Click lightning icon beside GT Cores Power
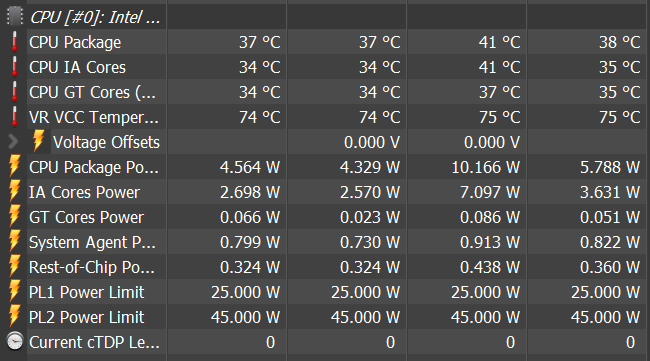 point(15,216)
